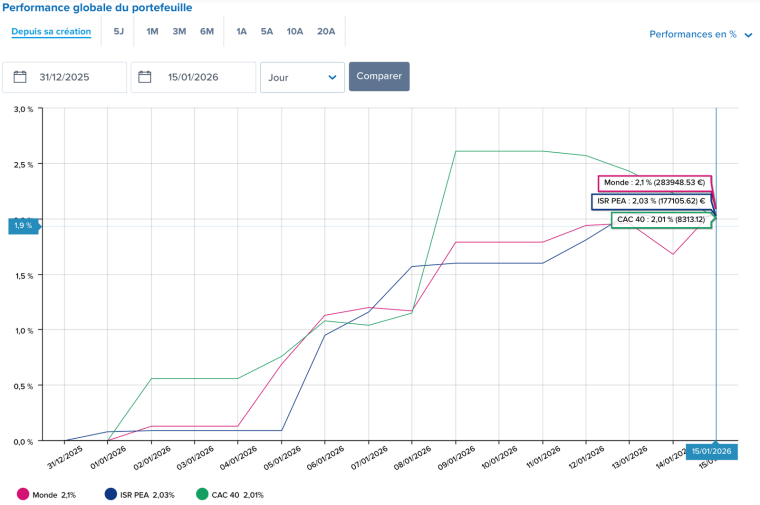This screenshot has height=505, width=760.
Task: Choose the 6M period range
Action: coord(207,31)
